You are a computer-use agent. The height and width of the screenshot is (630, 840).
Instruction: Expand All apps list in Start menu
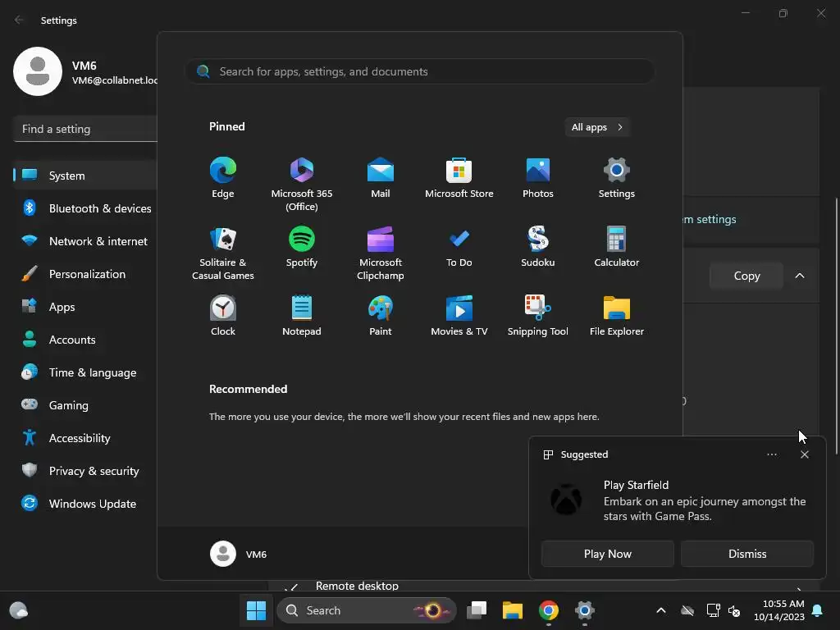(597, 127)
